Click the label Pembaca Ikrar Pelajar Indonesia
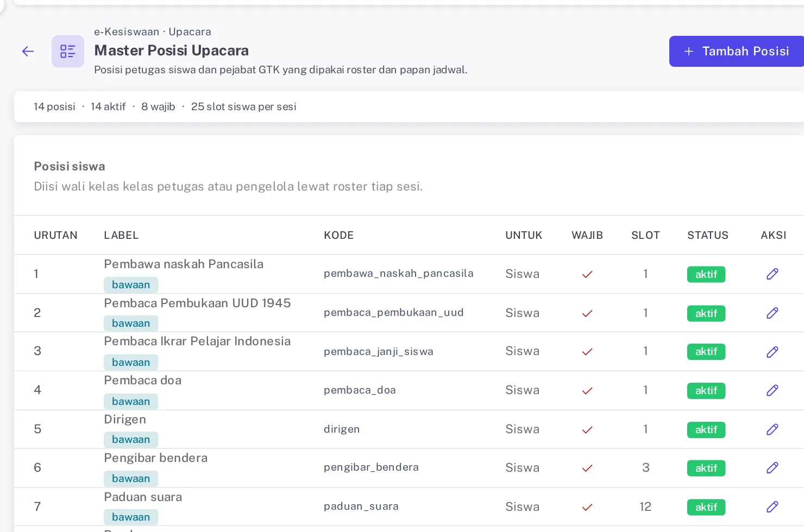 click(x=197, y=341)
